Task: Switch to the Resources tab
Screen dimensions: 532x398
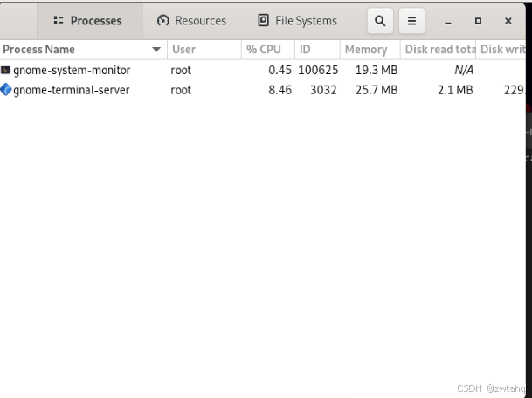Action: 191,21
